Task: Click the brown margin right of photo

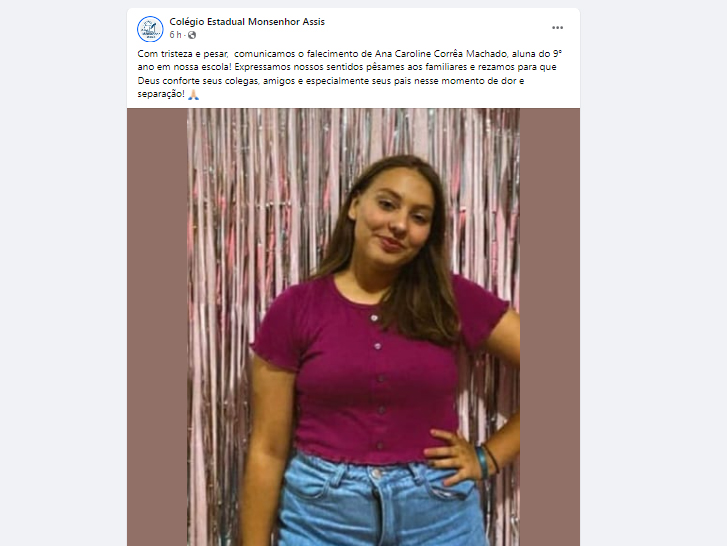Action: 549,327
